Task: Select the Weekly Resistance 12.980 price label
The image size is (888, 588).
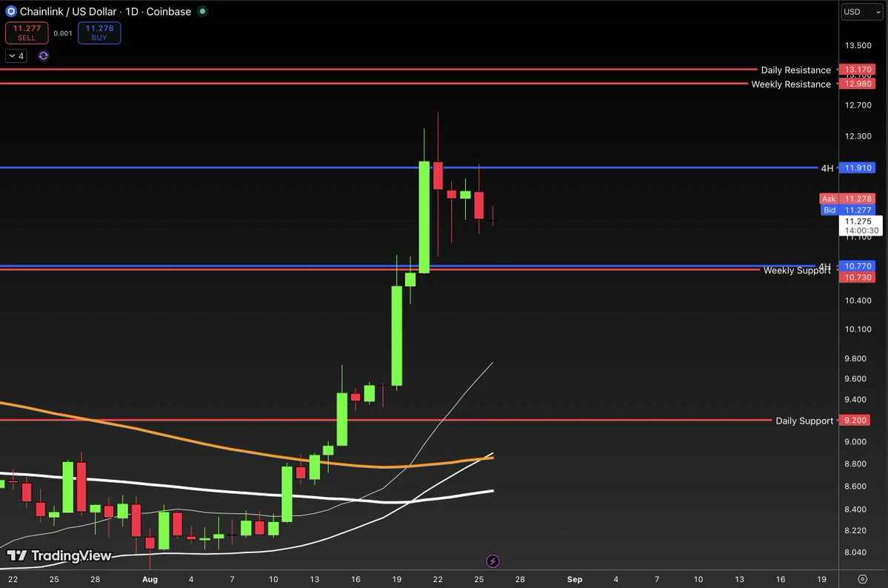Action: coord(857,84)
